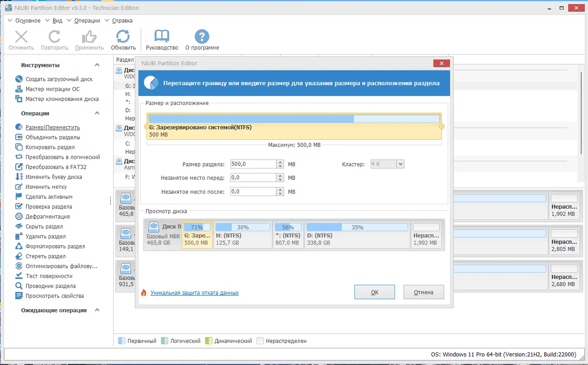Click the Диск 0 icon in disk preview
This screenshot has width=588, height=365.
click(154, 226)
